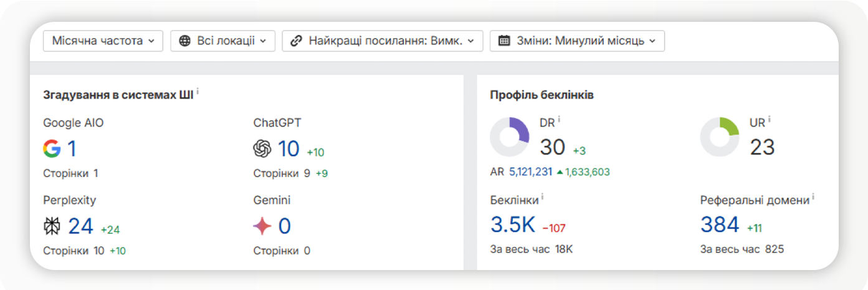Click info icon next to Реферальні домени
The width and height of the screenshot is (868, 290).
[x=813, y=197]
